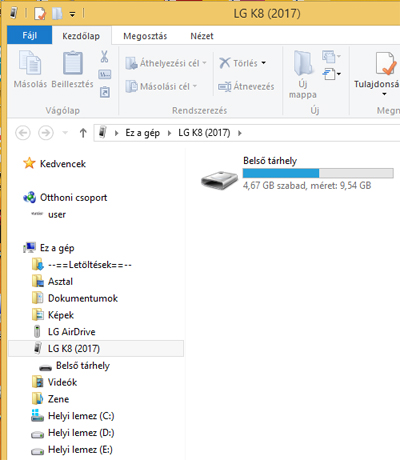
Task: Switch to the Nézet ribbon tab
Action: click(x=202, y=36)
